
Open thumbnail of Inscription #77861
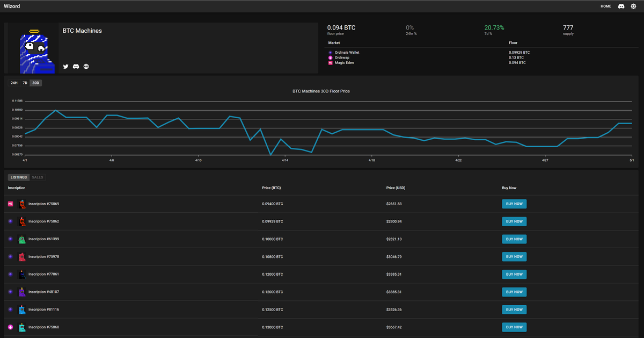point(22,274)
